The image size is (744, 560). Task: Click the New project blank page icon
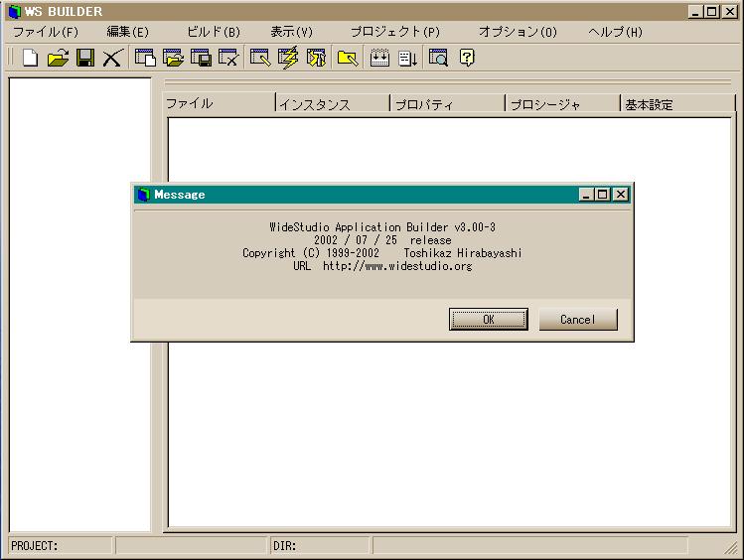(31, 58)
